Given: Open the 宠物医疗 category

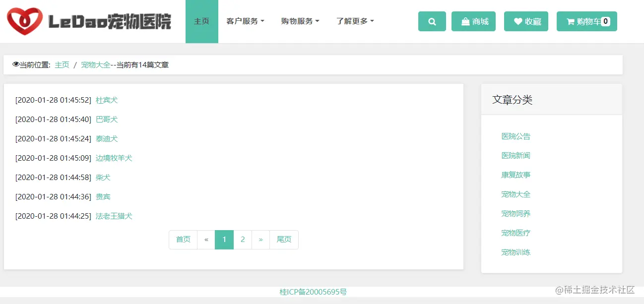Looking at the screenshot, I should coord(516,233).
